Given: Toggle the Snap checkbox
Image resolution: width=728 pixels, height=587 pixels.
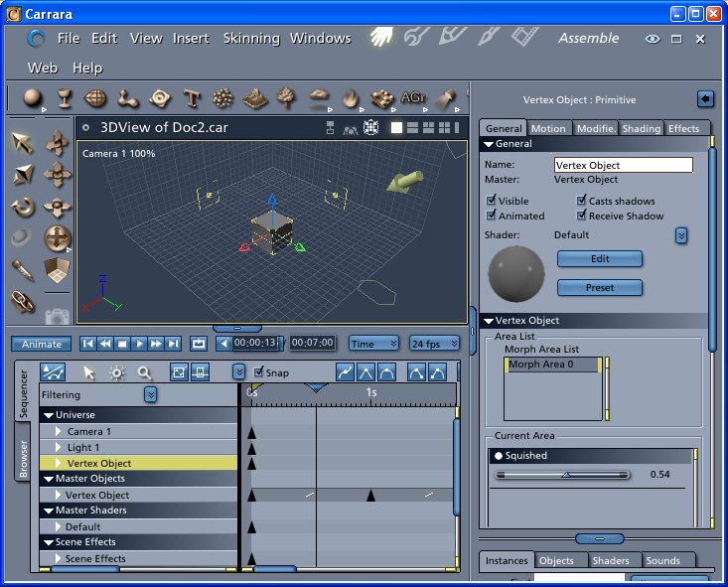Looking at the screenshot, I should coord(258,372).
